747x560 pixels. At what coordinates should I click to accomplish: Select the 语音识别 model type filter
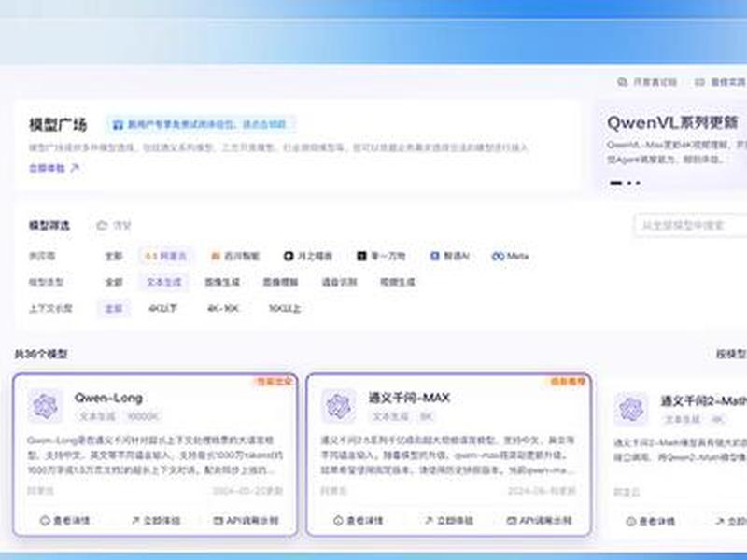click(339, 282)
